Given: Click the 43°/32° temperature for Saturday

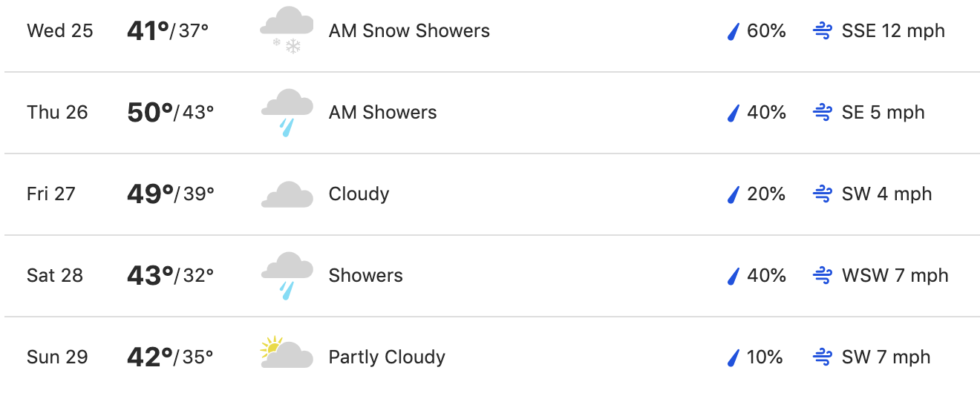Looking at the screenshot, I should click(x=170, y=276).
